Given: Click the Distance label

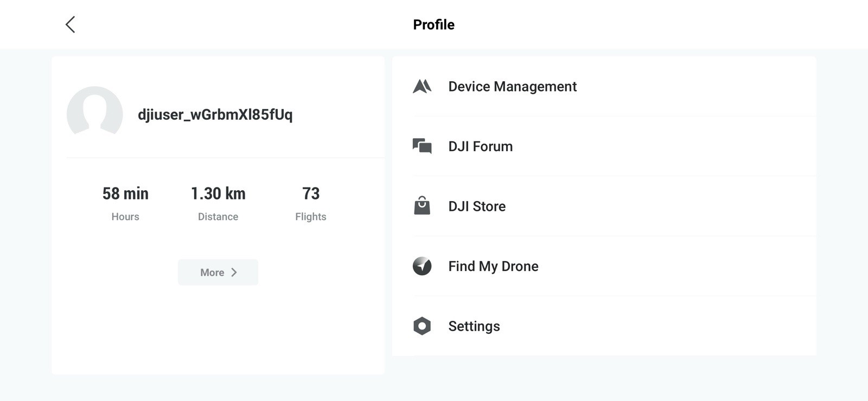Looking at the screenshot, I should click(218, 217).
